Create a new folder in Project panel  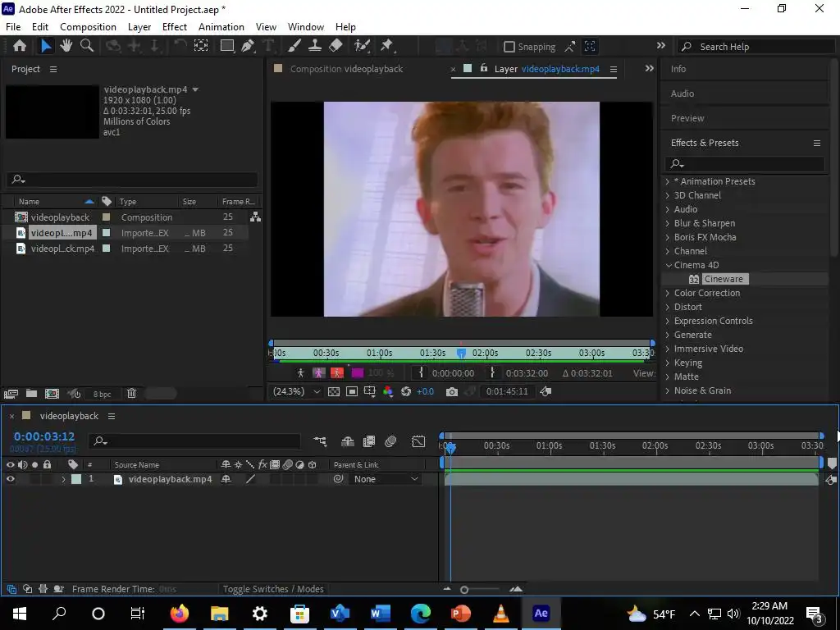pyautogui.click(x=32, y=394)
